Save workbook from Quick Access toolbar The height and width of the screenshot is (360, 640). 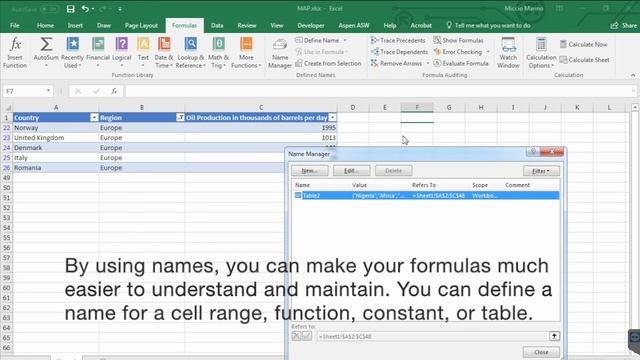coord(70,9)
